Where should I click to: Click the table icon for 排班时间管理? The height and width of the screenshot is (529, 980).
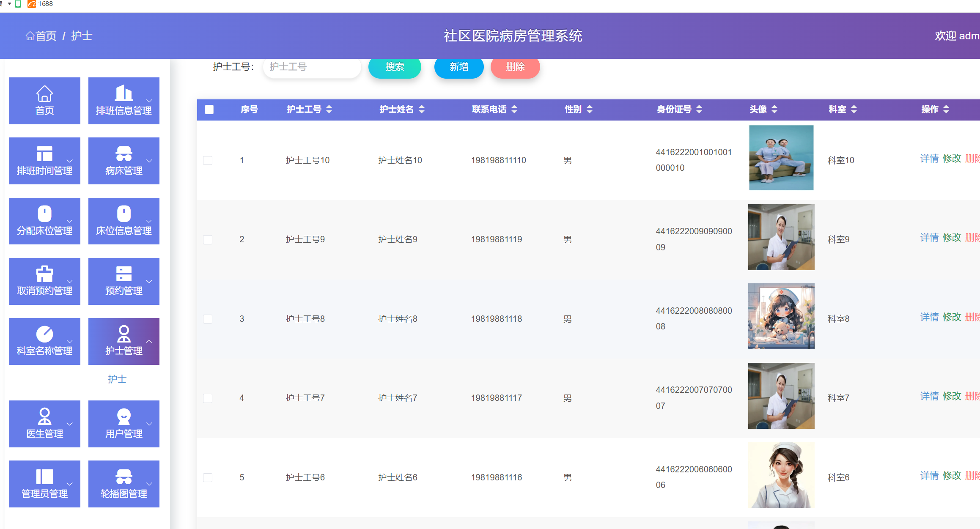44,153
